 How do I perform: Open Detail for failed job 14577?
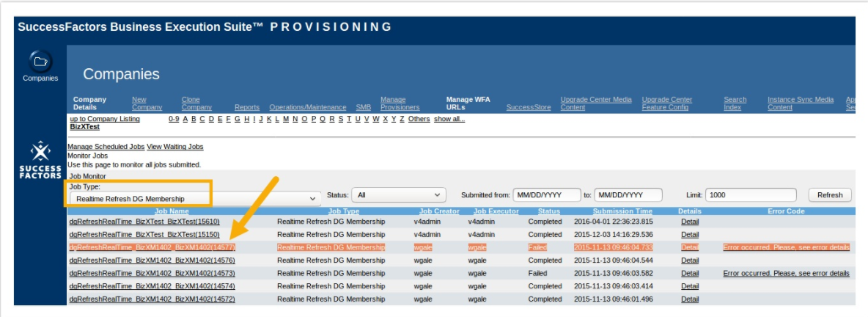(x=690, y=247)
